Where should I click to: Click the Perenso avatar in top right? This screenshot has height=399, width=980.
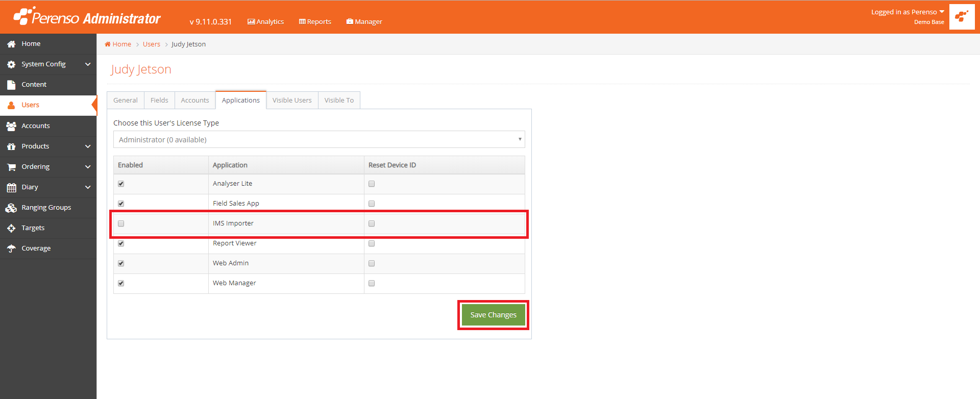pos(962,17)
